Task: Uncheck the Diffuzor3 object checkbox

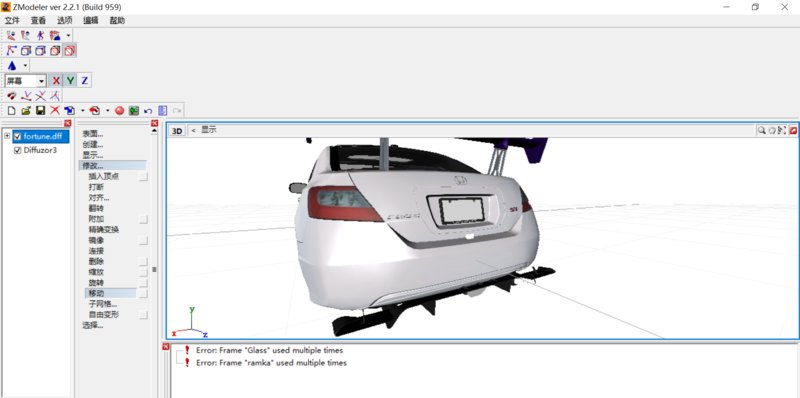Action: 17,151
